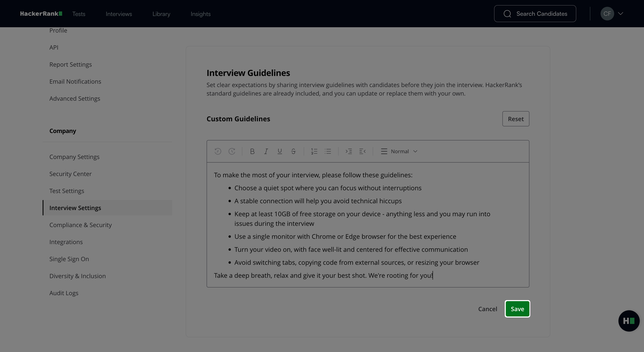The width and height of the screenshot is (644, 352).
Task: Expand the account menu chevron
Action: coord(621,14)
